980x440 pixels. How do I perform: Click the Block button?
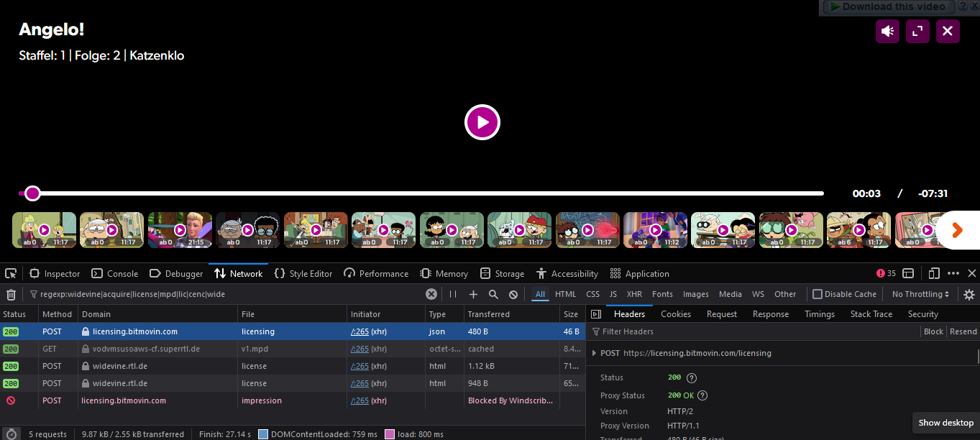[x=933, y=331]
